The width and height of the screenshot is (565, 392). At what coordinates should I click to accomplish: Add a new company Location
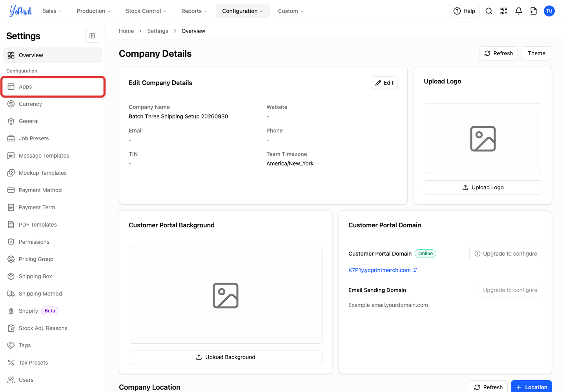[x=531, y=387]
